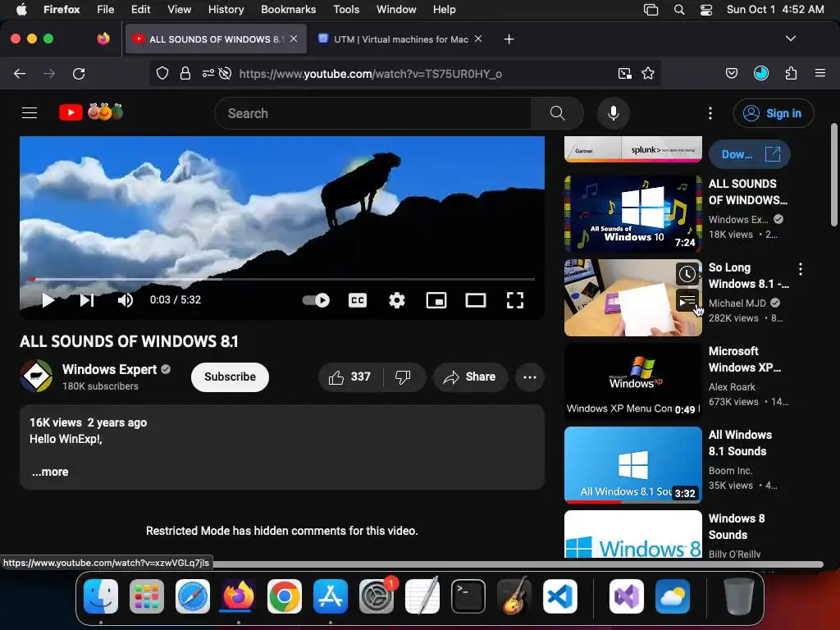Open the History menu
840x630 pixels.
click(226, 10)
